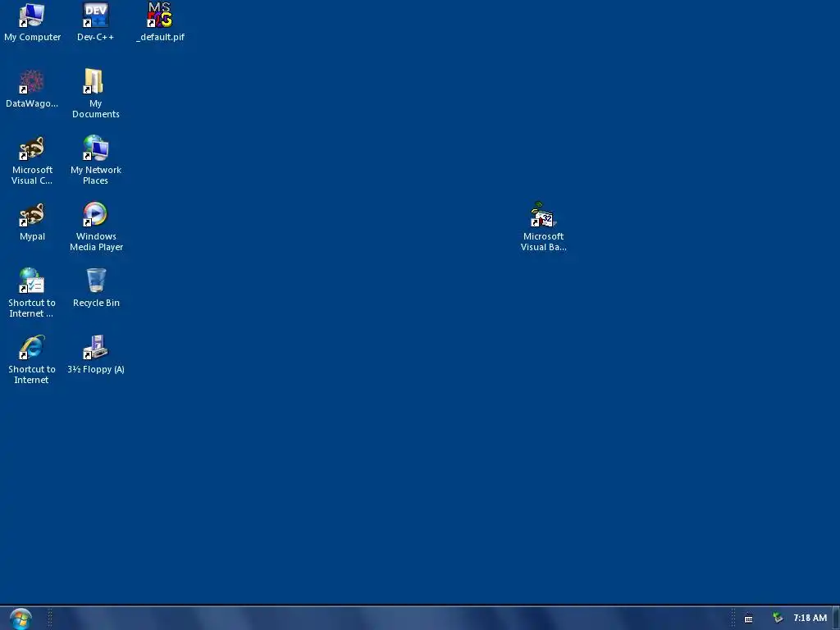Select the Internet Options globe-checklist shortcut
The width and height of the screenshot is (840, 630).
(x=32, y=293)
